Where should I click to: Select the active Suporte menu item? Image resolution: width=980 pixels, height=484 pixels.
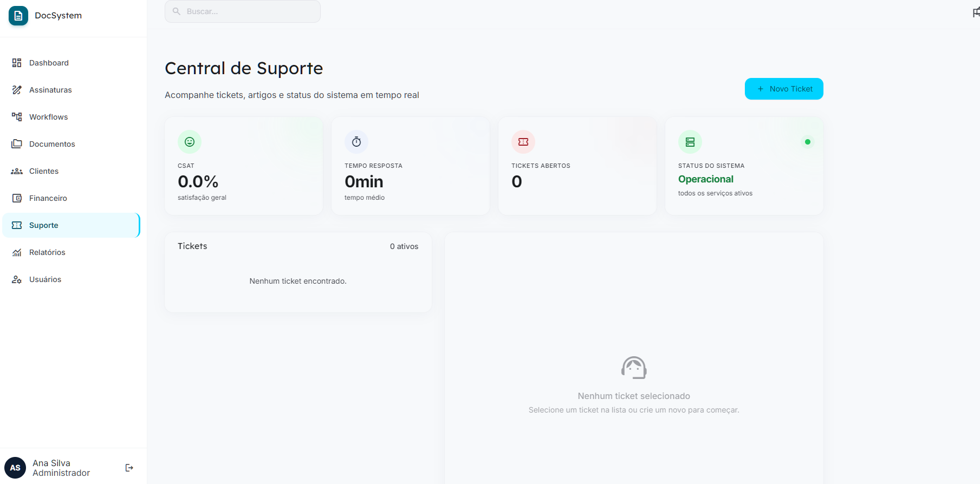coord(71,225)
